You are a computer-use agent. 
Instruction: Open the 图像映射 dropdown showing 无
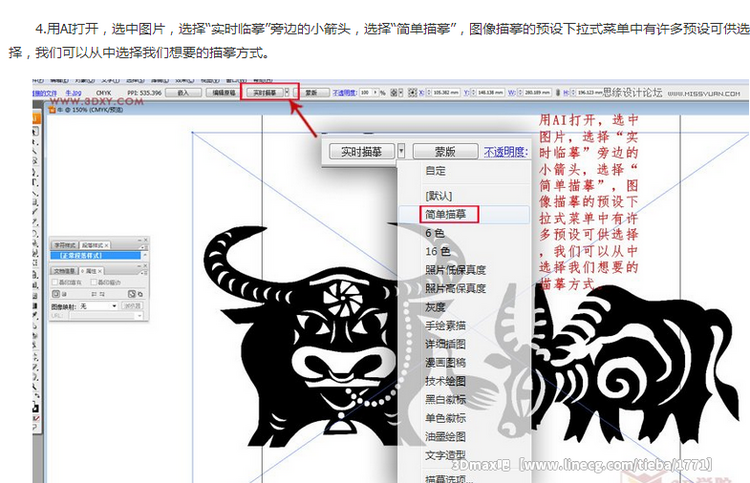coord(98,306)
